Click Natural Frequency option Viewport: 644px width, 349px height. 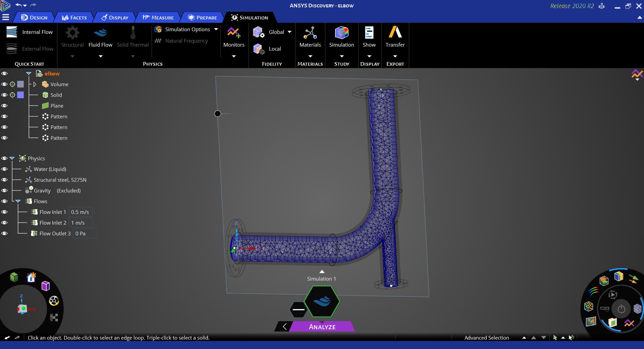181,41
